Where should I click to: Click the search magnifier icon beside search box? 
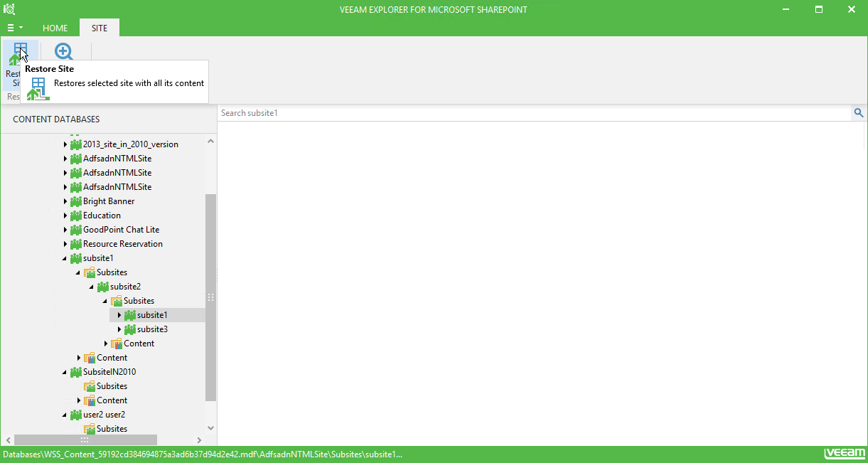(x=859, y=113)
